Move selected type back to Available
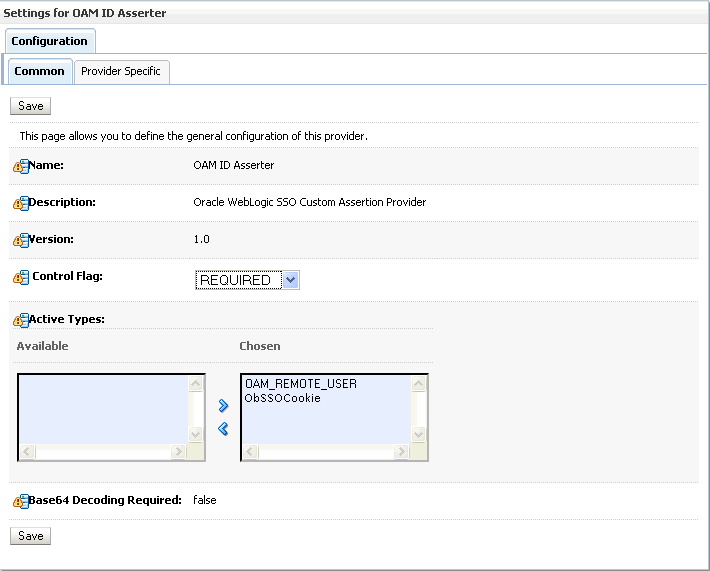 pyautogui.click(x=223, y=428)
